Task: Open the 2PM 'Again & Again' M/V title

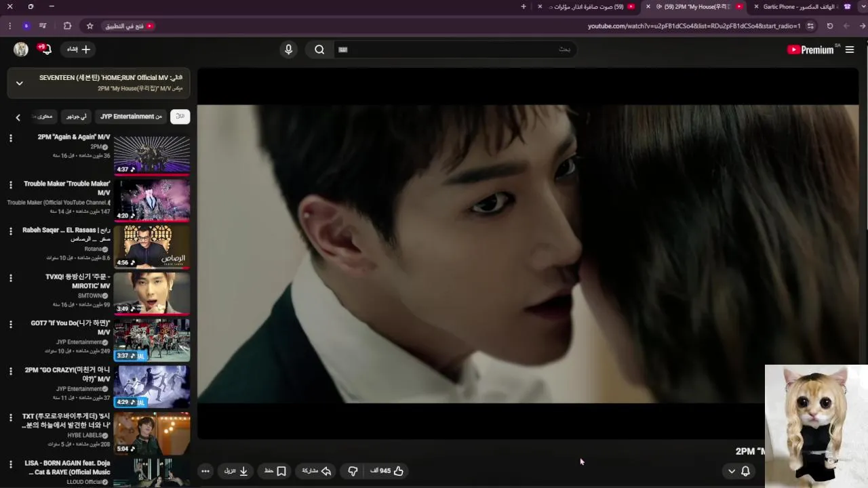Action: point(74,137)
